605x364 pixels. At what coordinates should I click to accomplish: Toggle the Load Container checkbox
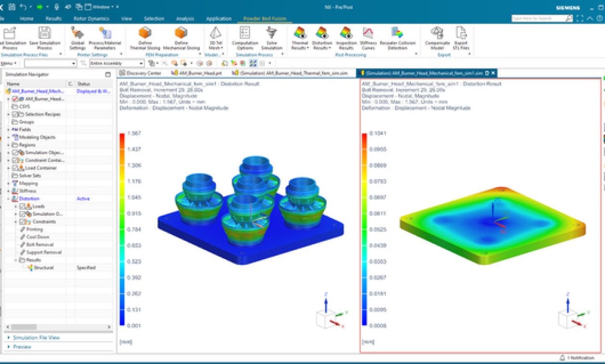15,168
